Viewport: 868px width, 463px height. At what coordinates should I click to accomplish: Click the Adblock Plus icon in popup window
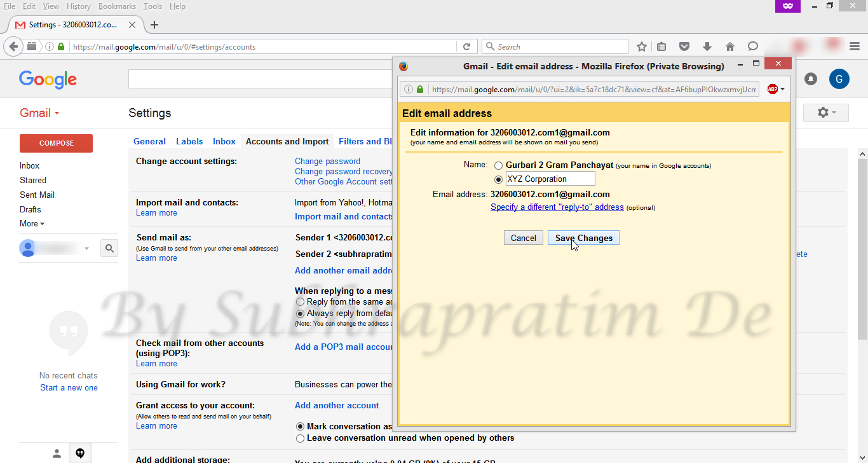click(773, 89)
